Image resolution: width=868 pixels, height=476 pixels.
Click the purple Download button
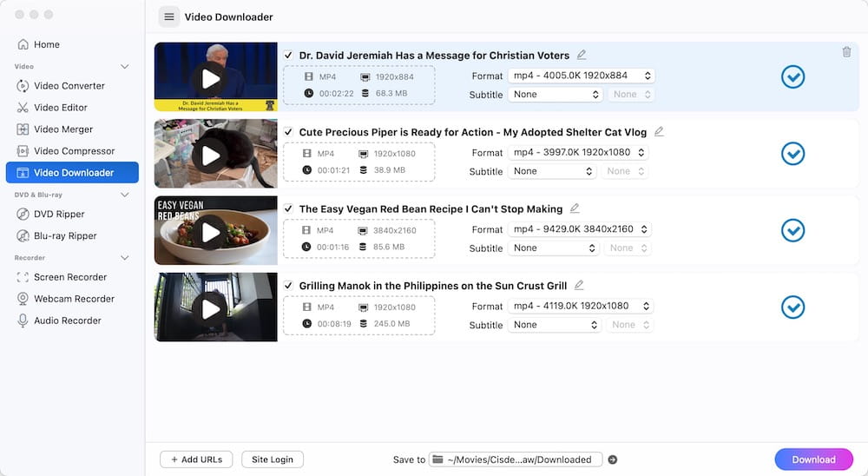pos(814,459)
